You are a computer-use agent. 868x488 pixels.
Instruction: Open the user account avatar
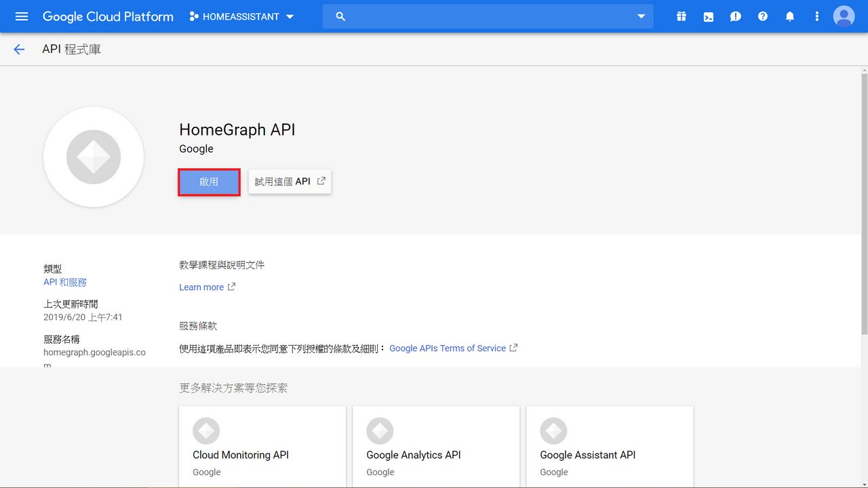pyautogui.click(x=844, y=16)
